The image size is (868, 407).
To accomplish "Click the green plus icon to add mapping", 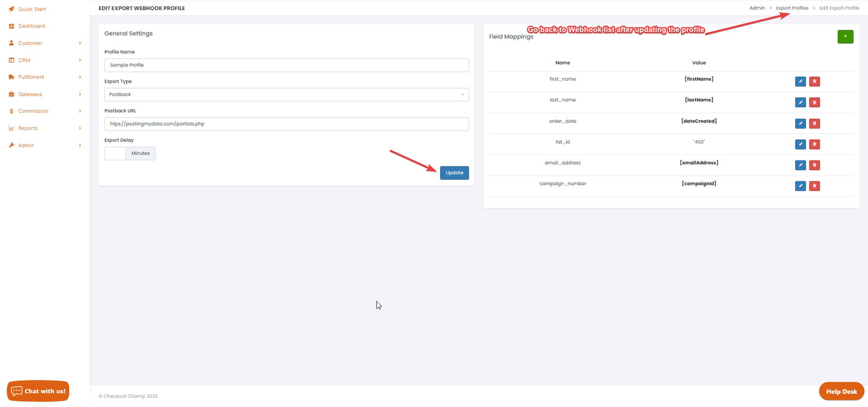I will pyautogui.click(x=845, y=36).
